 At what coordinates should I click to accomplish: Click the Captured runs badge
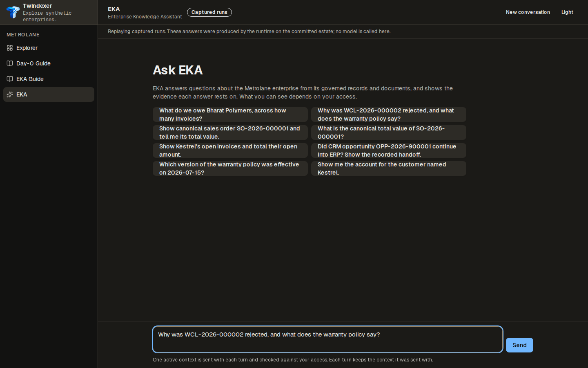[209, 12]
